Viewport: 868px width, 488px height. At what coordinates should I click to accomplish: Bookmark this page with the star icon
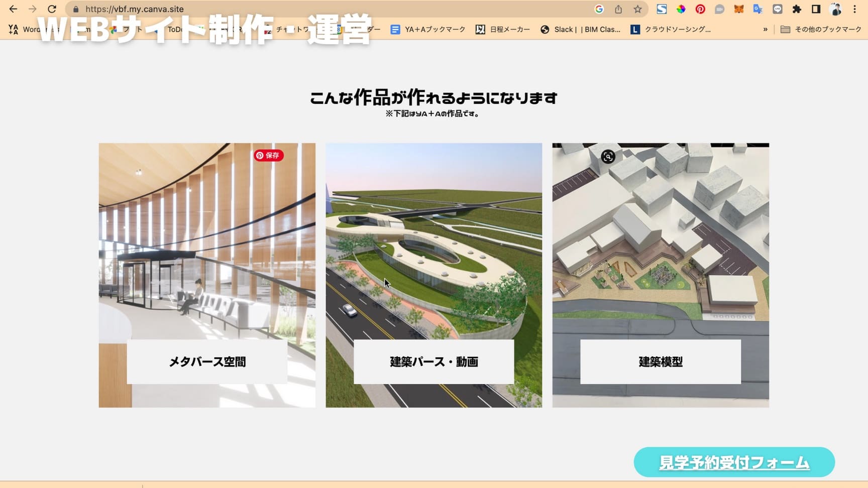(x=637, y=9)
